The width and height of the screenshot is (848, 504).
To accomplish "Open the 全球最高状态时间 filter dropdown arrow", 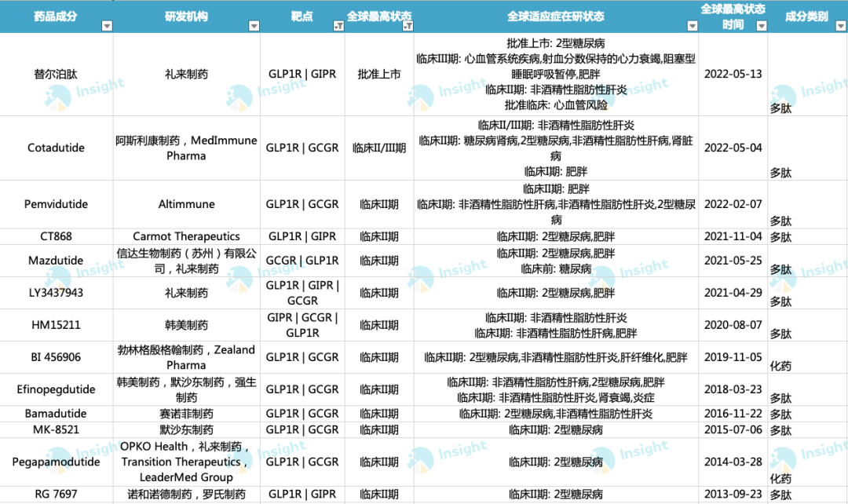I will pos(761,26).
